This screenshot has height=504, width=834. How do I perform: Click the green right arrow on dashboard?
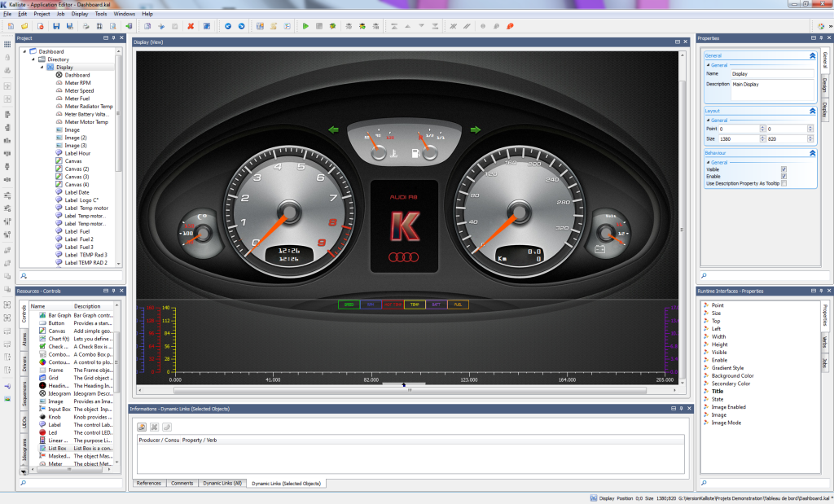(x=476, y=129)
